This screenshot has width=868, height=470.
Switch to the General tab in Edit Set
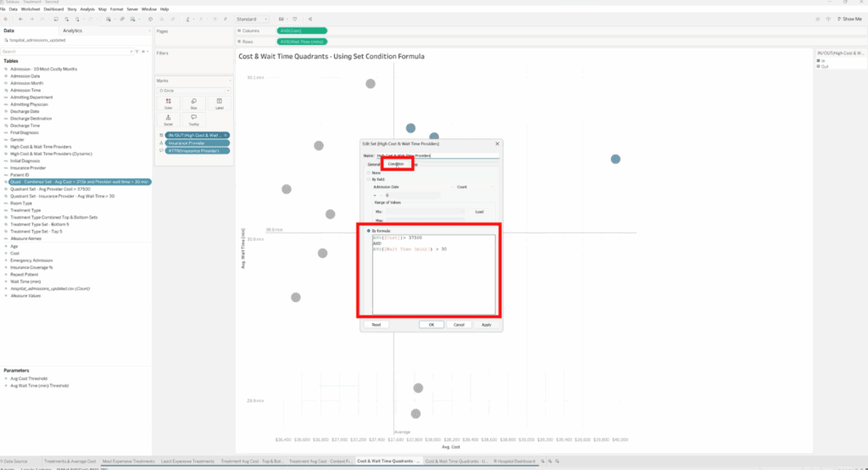pos(374,164)
